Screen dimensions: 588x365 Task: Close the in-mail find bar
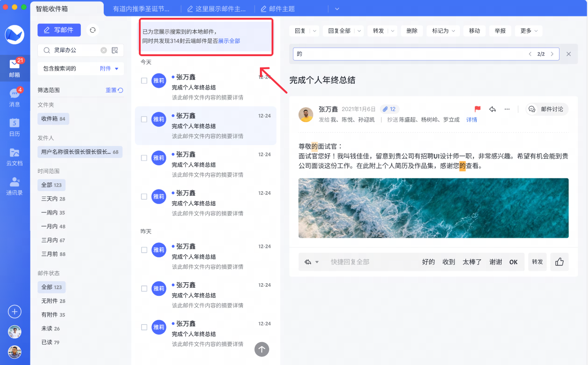[569, 54]
